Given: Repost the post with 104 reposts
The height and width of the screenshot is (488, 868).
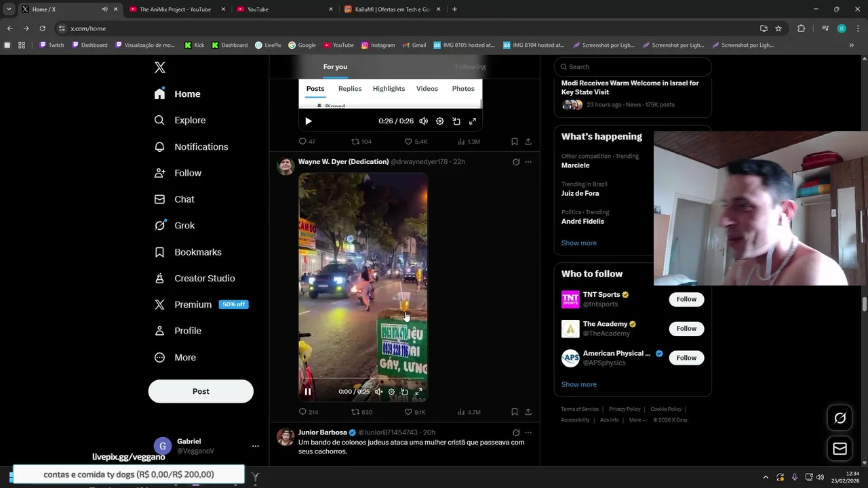Looking at the screenshot, I should (361, 142).
